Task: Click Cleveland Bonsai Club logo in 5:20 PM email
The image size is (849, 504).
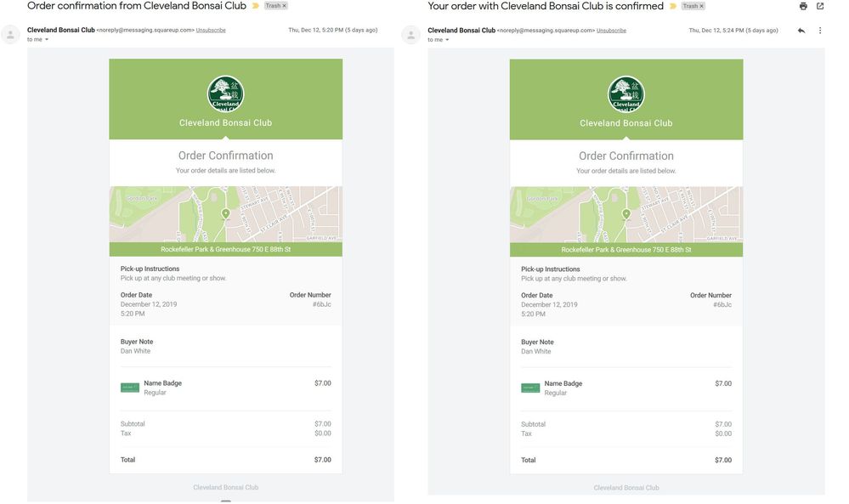Action: click(x=225, y=94)
